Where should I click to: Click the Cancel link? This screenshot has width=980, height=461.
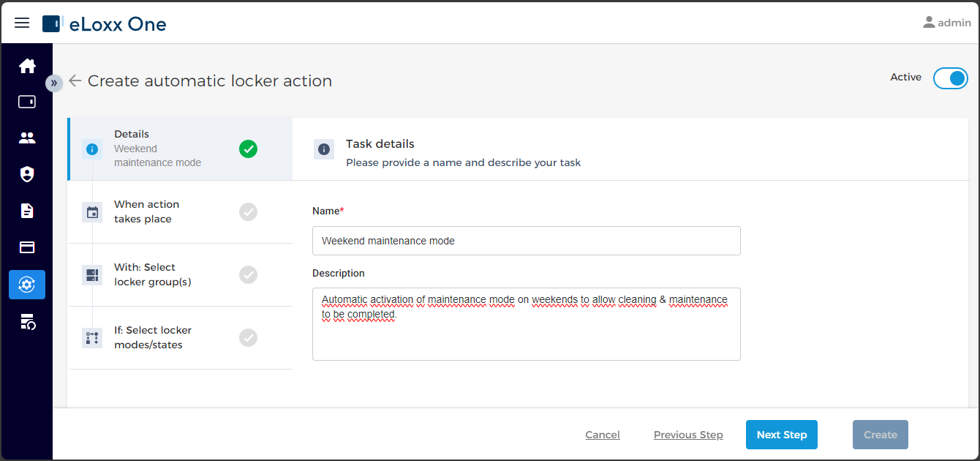tap(603, 435)
